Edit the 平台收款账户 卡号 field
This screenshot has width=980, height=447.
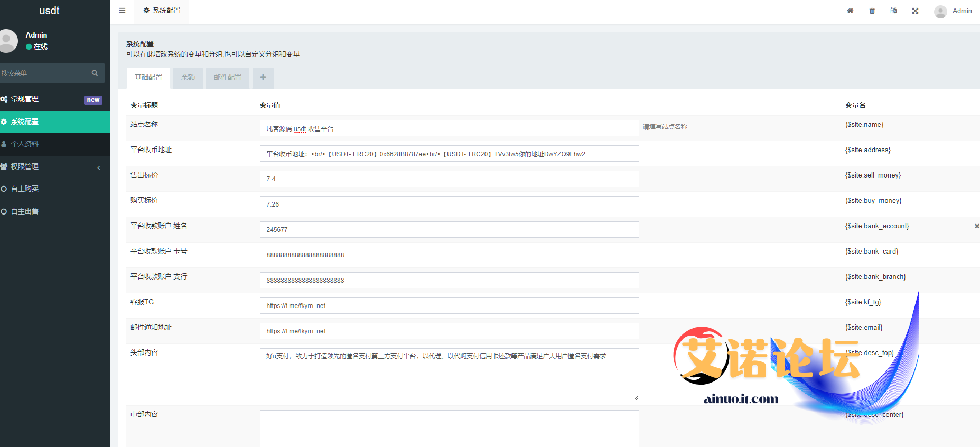pyautogui.click(x=450, y=255)
